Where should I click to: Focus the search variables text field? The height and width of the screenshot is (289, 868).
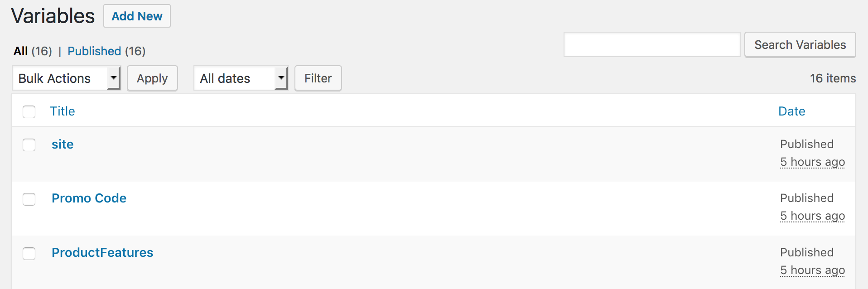point(651,44)
